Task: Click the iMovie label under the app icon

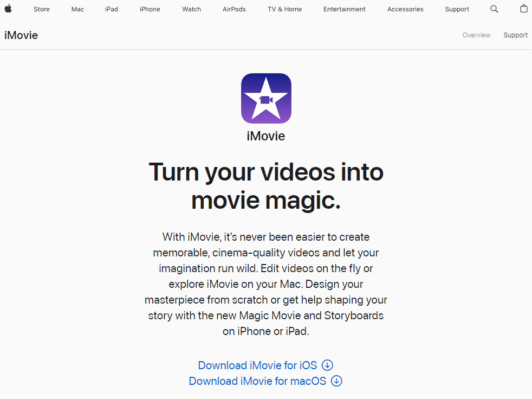Action: [x=266, y=136]
